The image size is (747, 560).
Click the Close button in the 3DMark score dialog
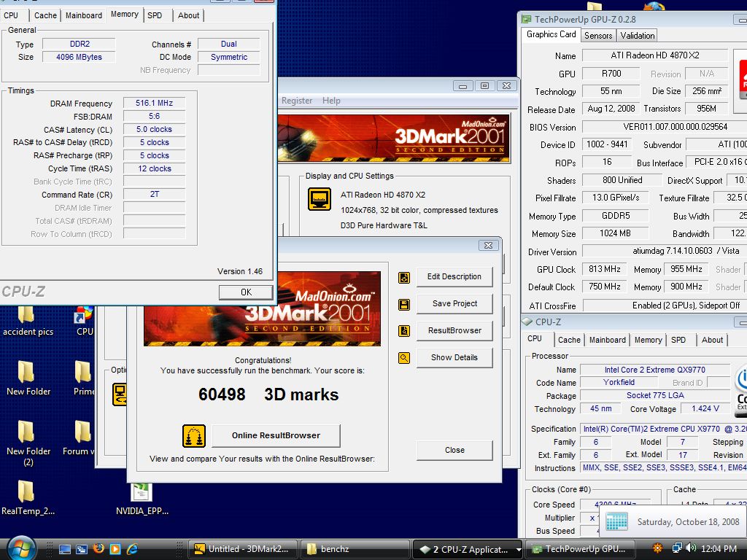(454, 450)
